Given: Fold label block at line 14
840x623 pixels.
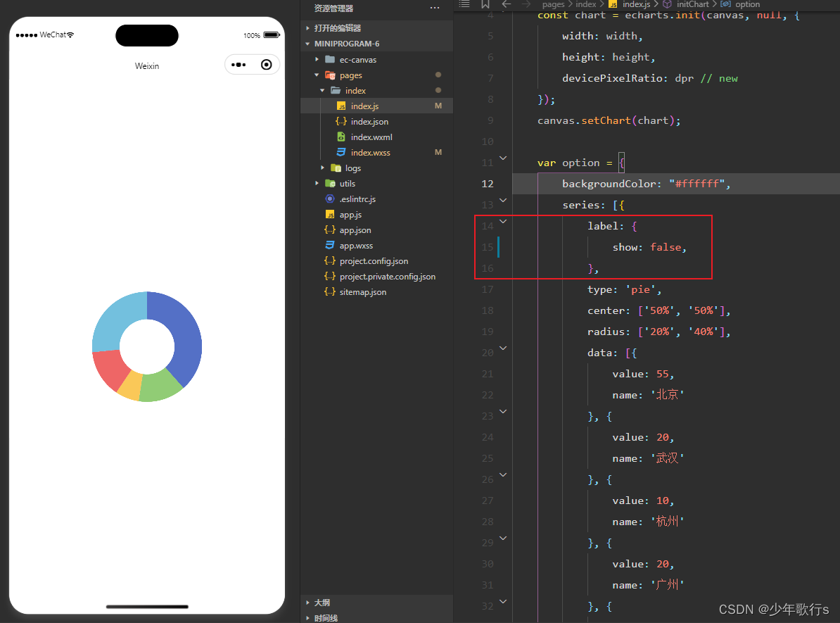Looking at the screenshot, I should pyautogui.click(x=503, y=222).
